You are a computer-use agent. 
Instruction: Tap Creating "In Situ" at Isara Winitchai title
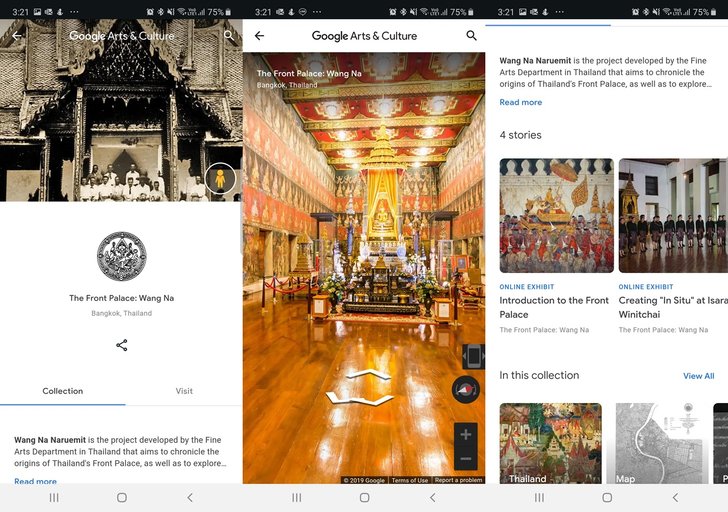(673, 307)
